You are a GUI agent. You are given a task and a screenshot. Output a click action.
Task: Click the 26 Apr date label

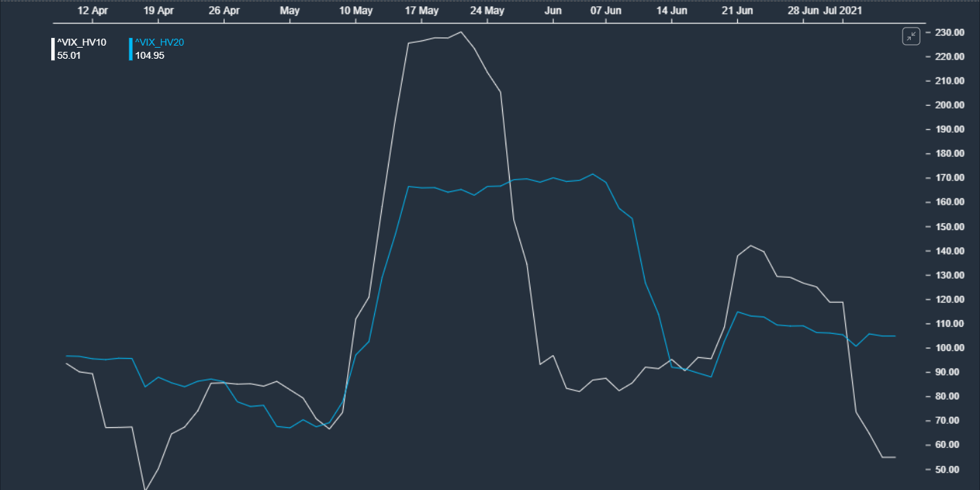coord(224,11)
